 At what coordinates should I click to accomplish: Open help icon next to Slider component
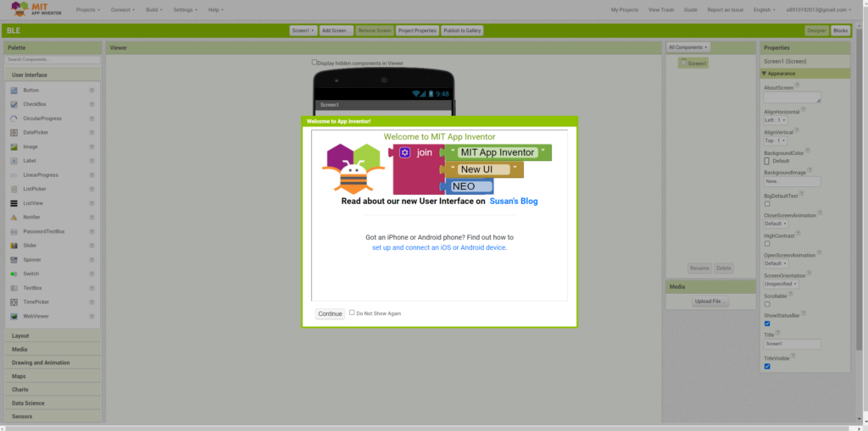click(x=92, y=245)
